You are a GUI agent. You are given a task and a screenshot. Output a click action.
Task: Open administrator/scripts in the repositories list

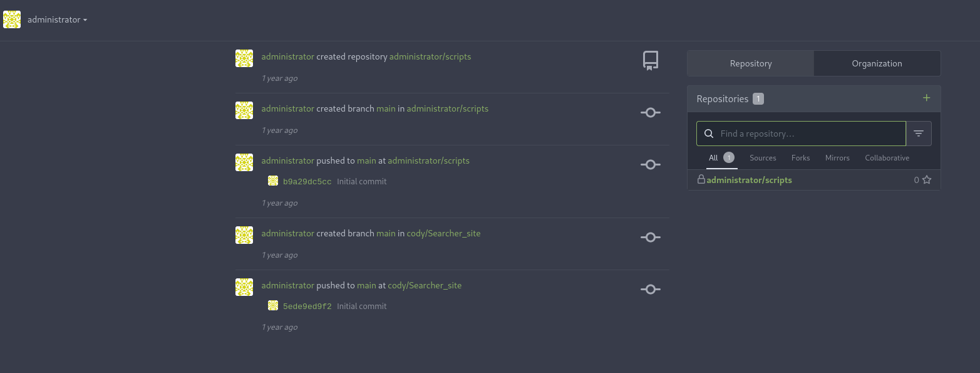tap(749, 180)
